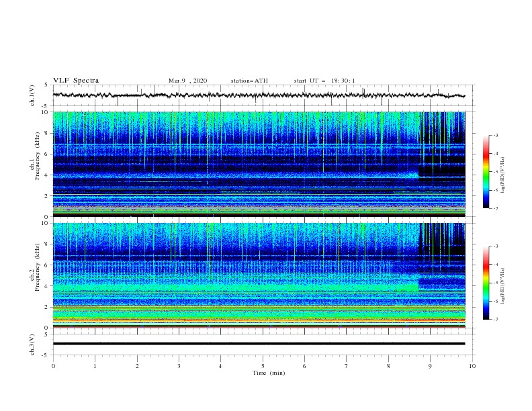Click inside the ch.1 spectrogram panel
The image size is (532, 411).
[x=259, y=164]
